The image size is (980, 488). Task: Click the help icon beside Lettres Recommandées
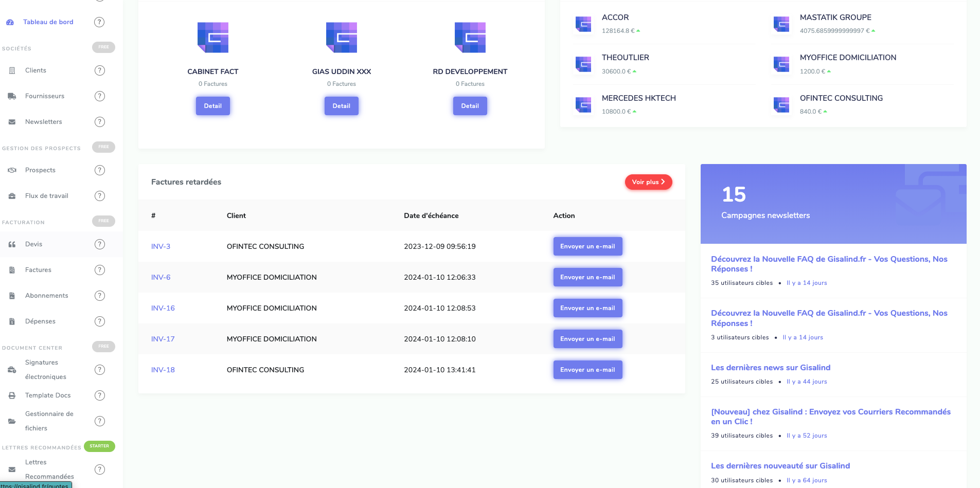pos(99,469)
